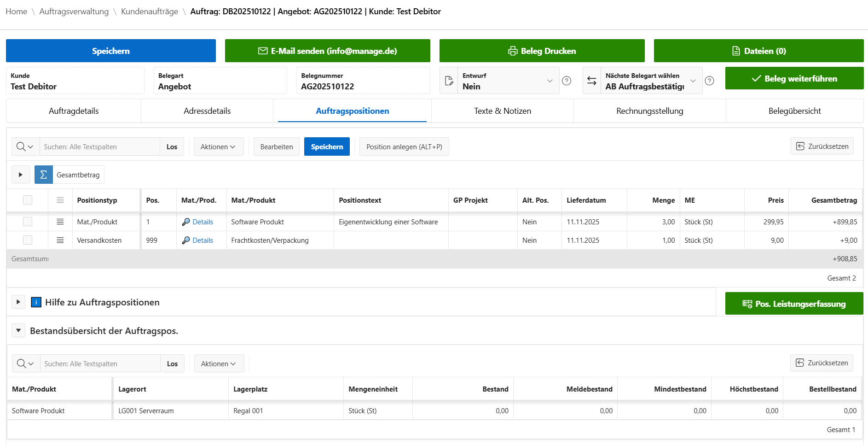This screenshot has height=445, width=868.
Task: Open the Entwurf dropdown
Action: [508, 81]
